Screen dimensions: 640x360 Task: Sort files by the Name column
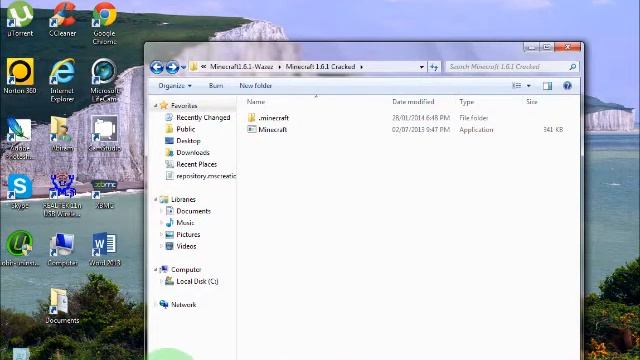(256, 102)
